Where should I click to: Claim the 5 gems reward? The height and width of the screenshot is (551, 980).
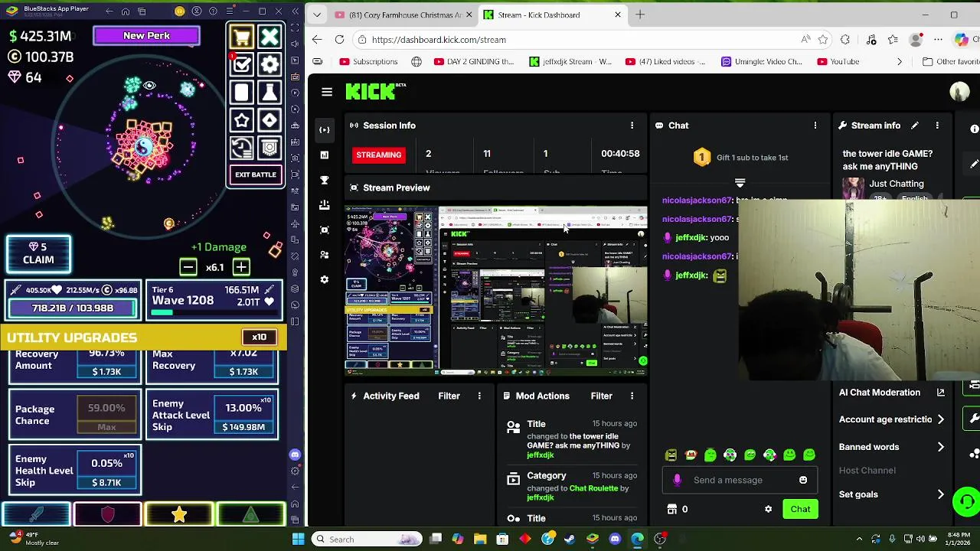pos(38,253)
